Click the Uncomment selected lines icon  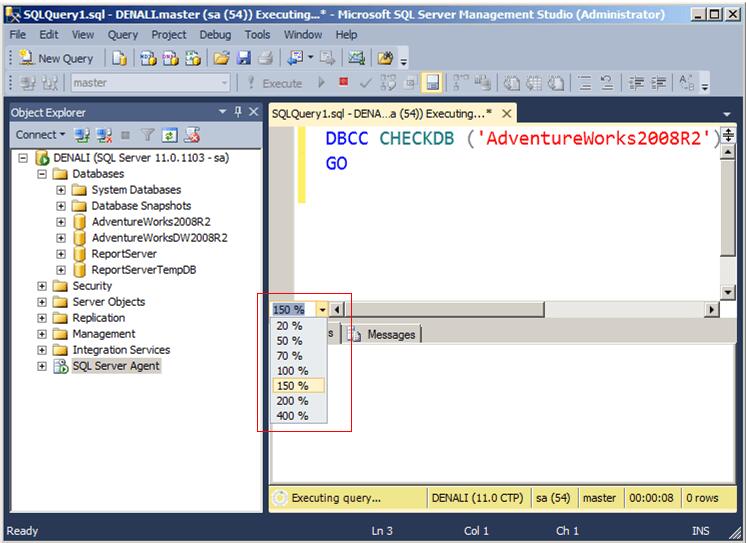point(607,83)
